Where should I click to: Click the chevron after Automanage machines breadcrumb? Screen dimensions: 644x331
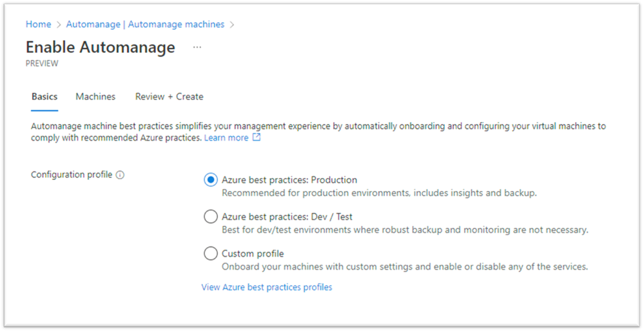(x=232, y=25)
